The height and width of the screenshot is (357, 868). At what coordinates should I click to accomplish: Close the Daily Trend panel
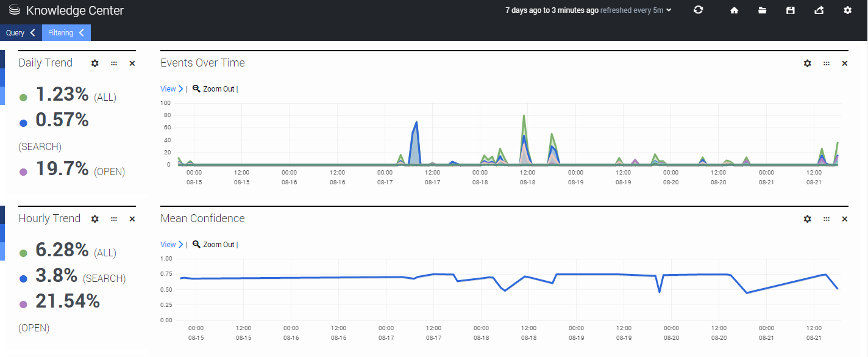pyautogui.click(x=132, y=63)
